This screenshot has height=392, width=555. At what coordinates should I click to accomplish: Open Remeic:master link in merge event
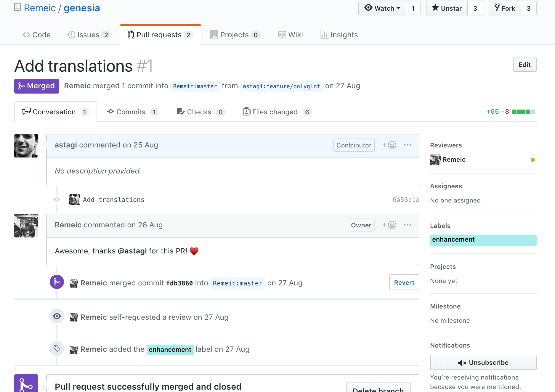click(x=238, y=283)
